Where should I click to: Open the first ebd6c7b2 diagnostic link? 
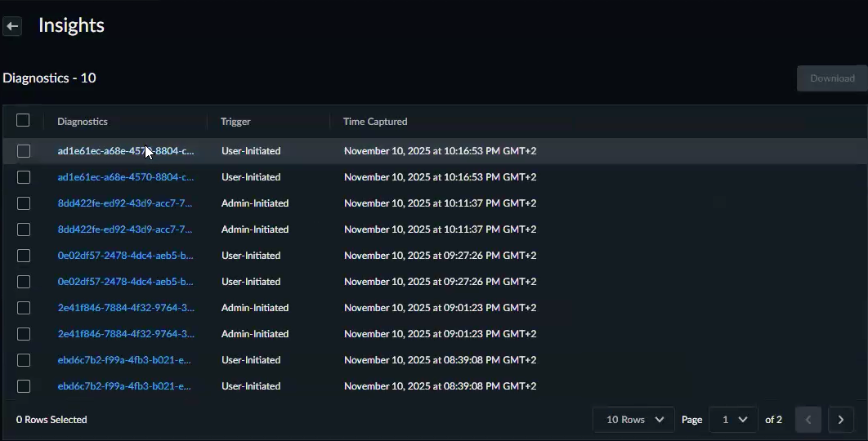pos(124,360)
